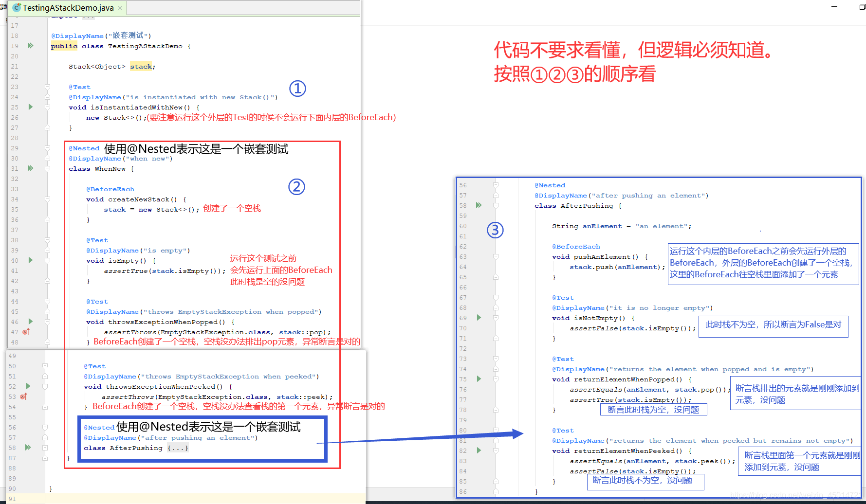
Task: Click the 'WhenNew' class name on line 31
Action: (110, 169)
